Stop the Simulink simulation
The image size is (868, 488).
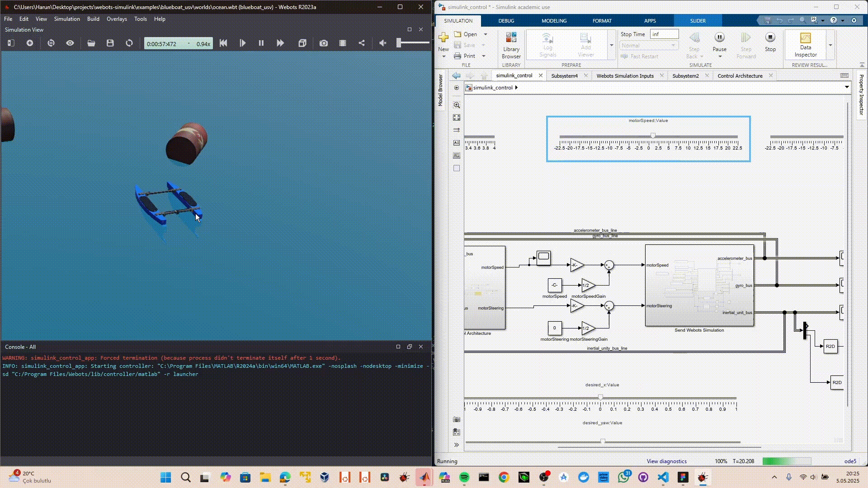[770, 42]
